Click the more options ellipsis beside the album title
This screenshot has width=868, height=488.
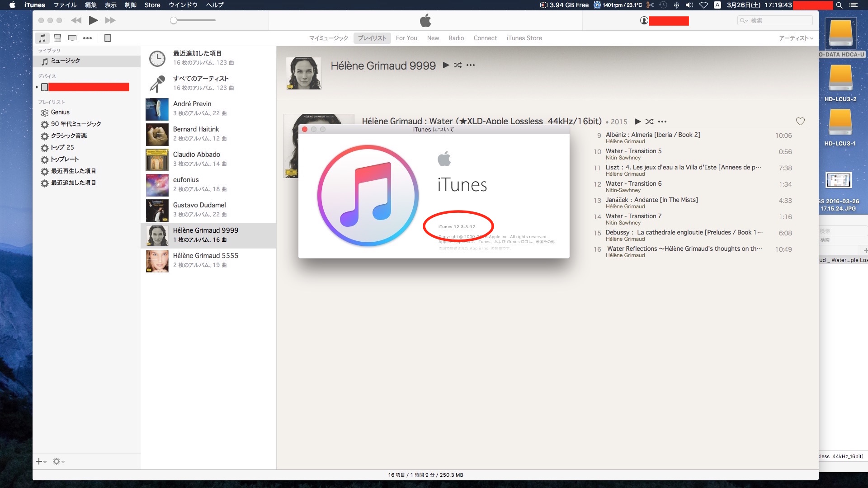(662, 122)
